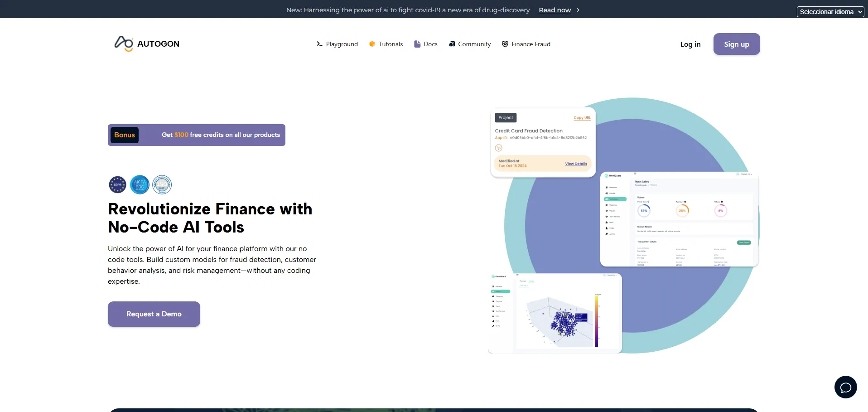Click the Sign up button

[736, 44]
